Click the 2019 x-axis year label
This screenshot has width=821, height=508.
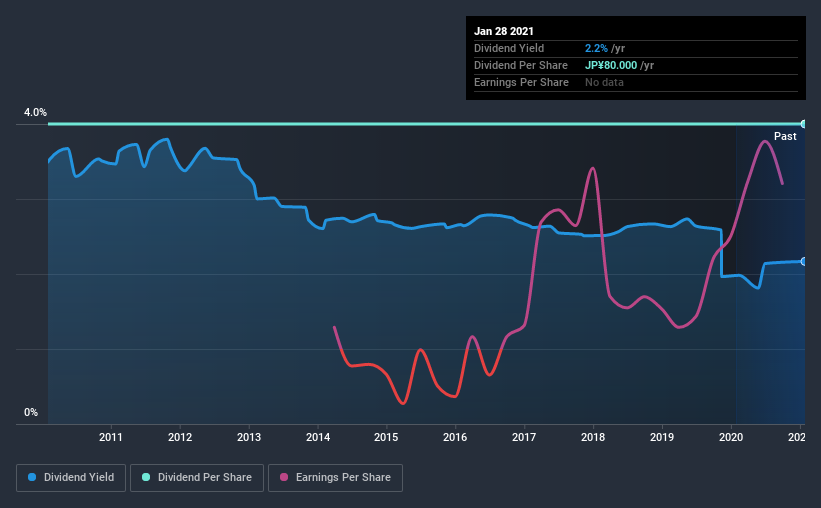[662, 437]
